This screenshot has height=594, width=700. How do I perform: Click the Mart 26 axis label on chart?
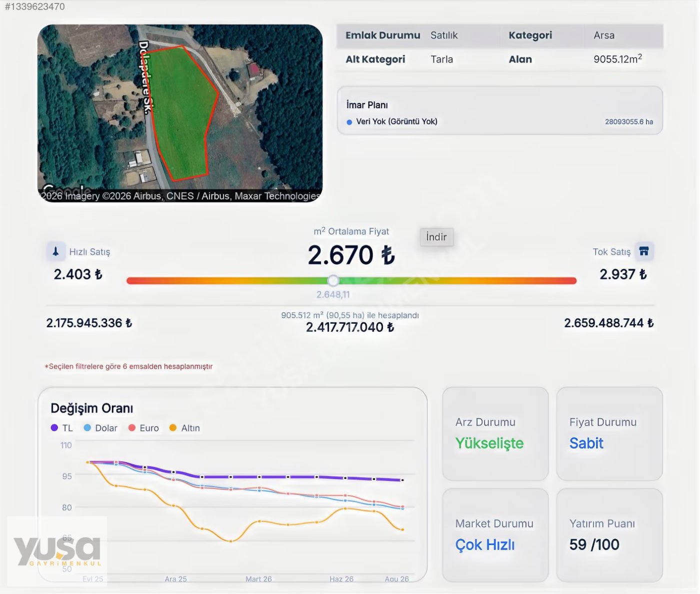click(258, 579)
